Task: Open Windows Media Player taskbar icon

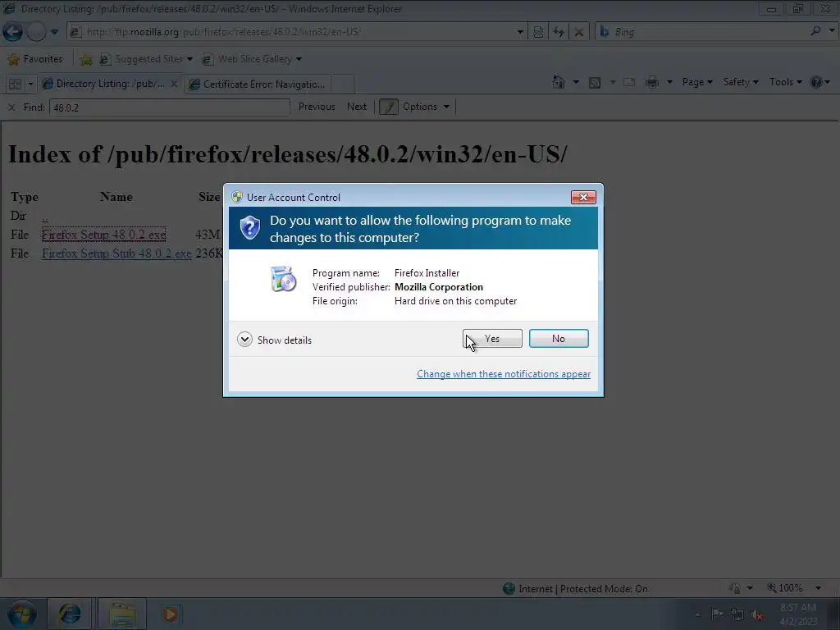Action: (171, 614)
